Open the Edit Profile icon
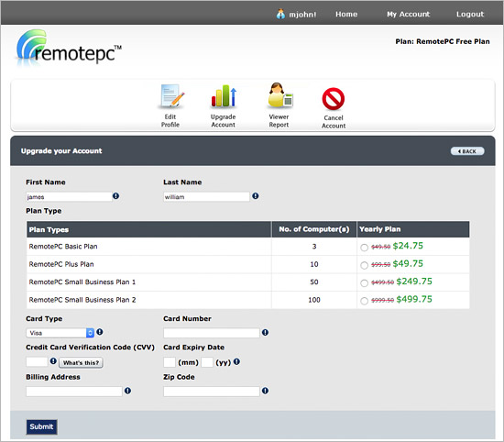The width and height of the screenshot is (504, 442). (171, 96)
